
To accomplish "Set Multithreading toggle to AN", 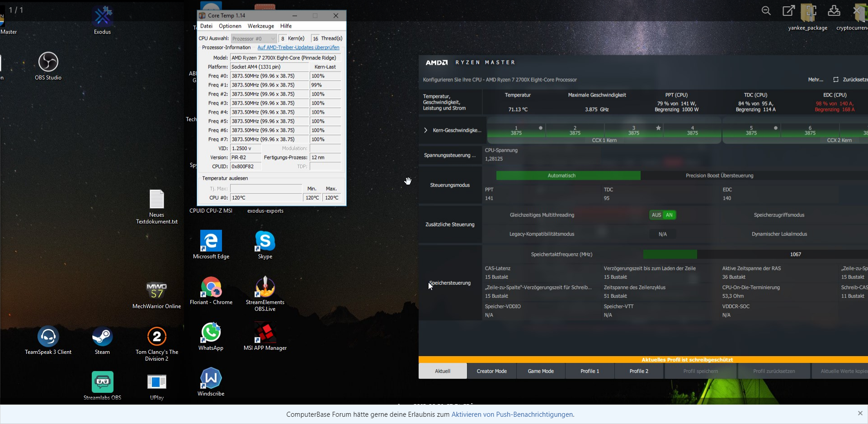I will point(670,215).
